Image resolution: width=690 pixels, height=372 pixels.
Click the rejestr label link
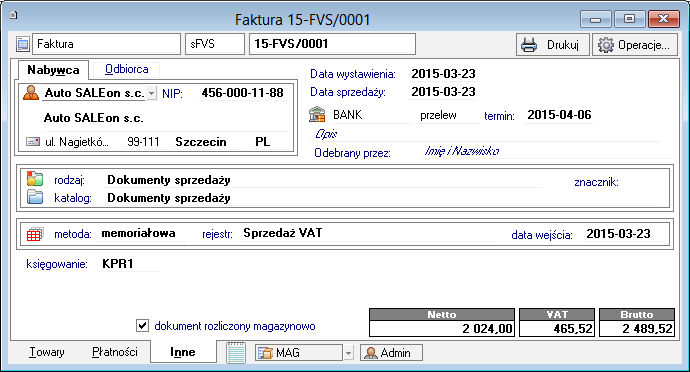click(217, 234)
